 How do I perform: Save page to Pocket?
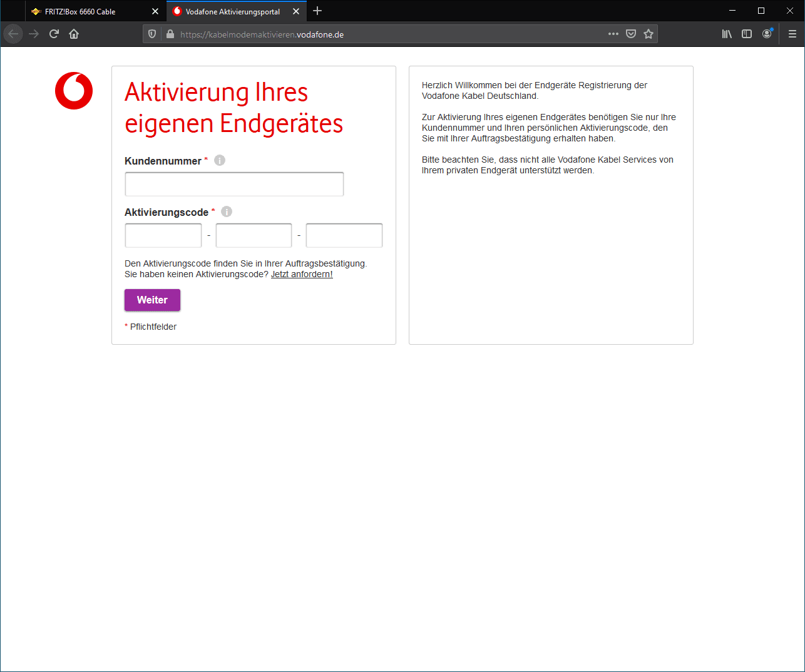631,34
